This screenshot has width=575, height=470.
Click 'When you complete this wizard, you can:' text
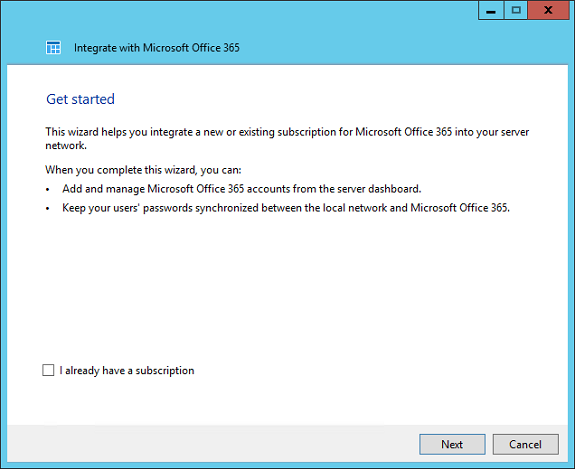pos(143,170)
